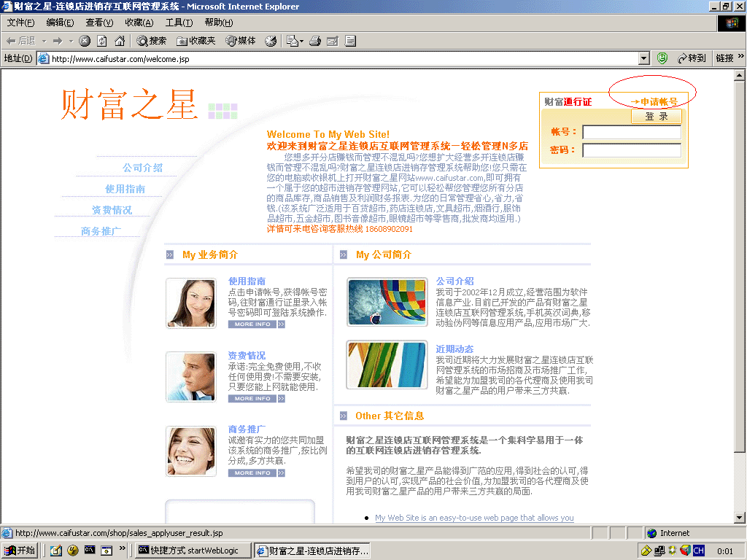Click the 申请帐号 apply account link

point(654,102)
